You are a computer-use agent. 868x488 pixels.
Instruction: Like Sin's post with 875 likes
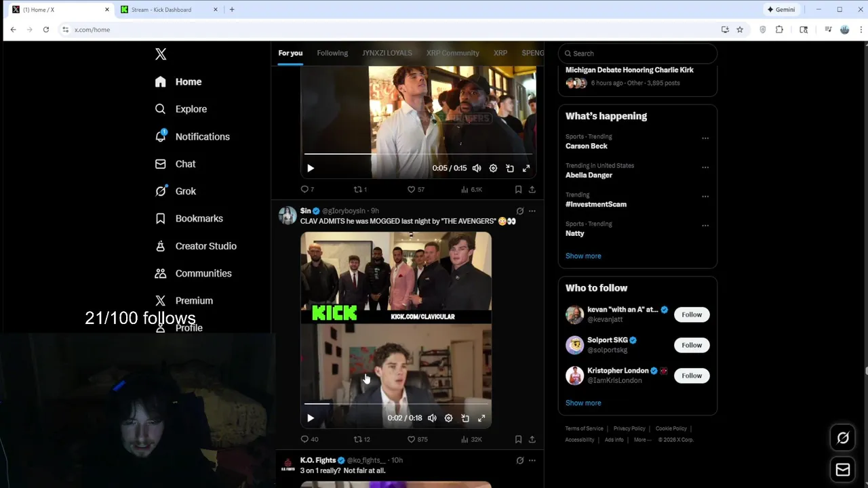point(417,439)
